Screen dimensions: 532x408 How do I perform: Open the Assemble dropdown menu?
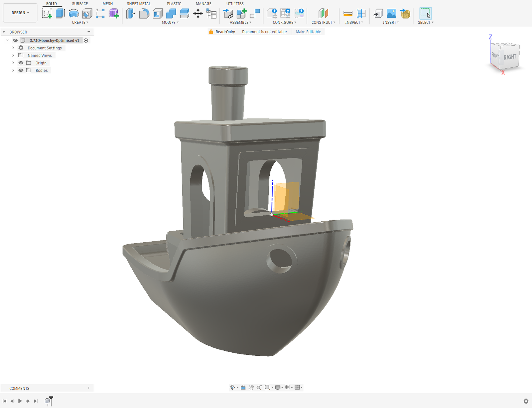241,22
